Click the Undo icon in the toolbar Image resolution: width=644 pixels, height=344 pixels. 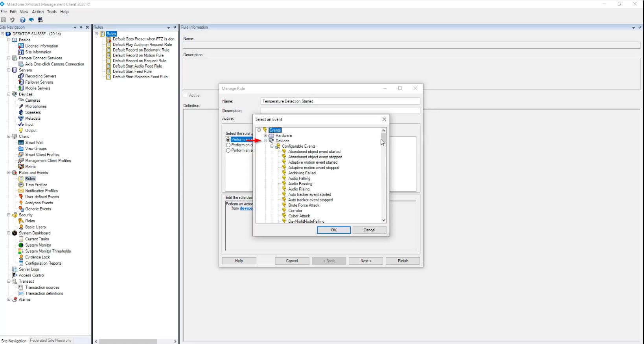click(12, 20)
